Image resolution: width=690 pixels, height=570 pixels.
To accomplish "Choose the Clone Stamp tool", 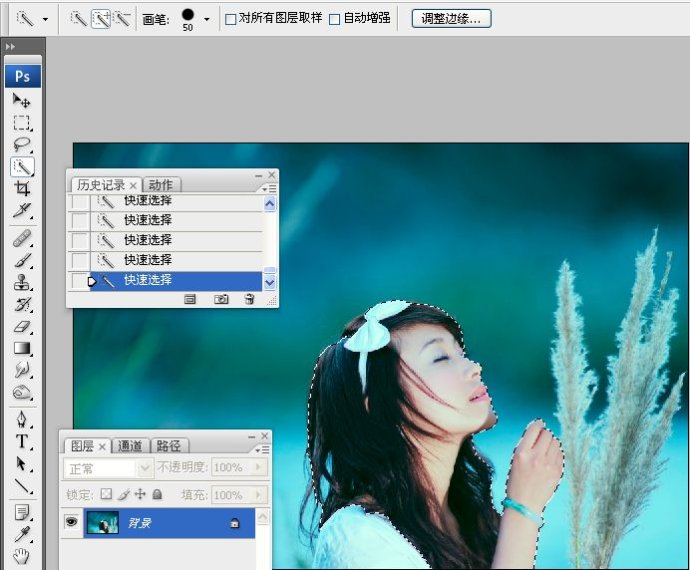I will click(22, 282).
